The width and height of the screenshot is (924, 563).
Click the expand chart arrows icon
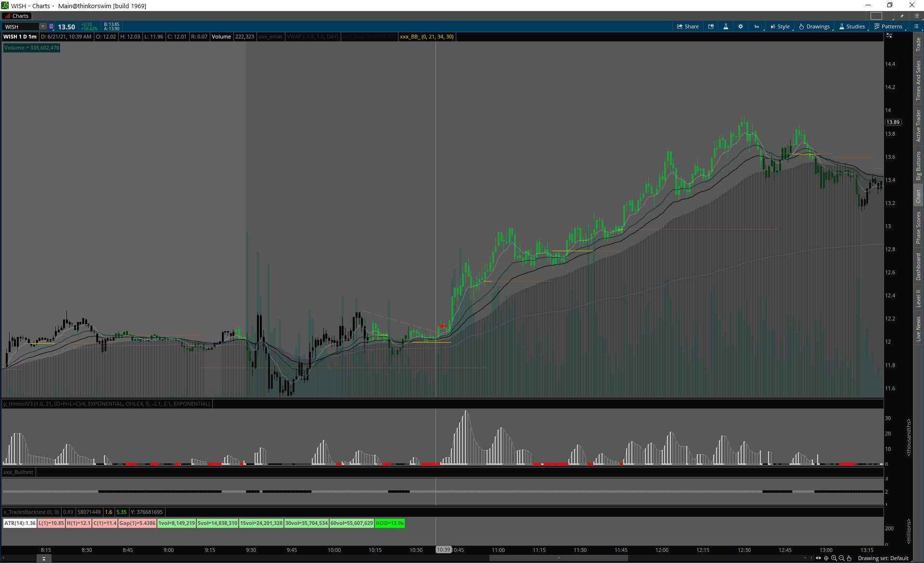818,558
